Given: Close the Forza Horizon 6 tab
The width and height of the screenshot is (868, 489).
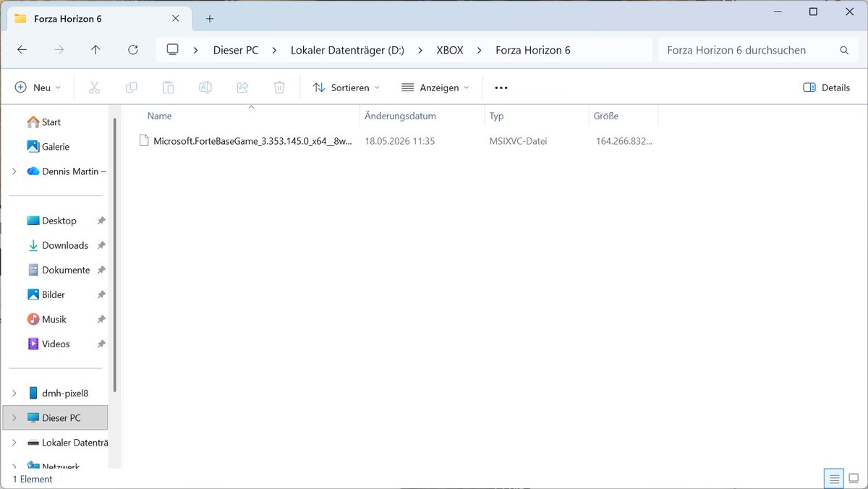Looking at the screenshot, I should tap(174, 19).
